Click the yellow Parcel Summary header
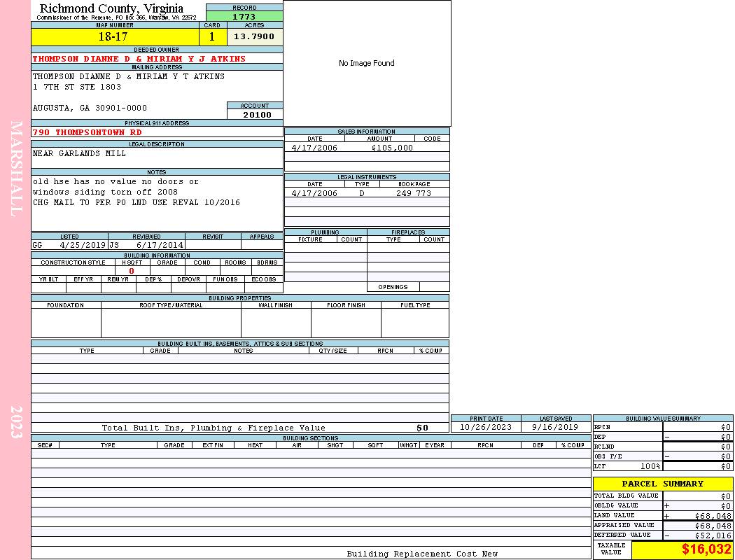The height and width of the screenshot is (560, 735). click(662, 484)
